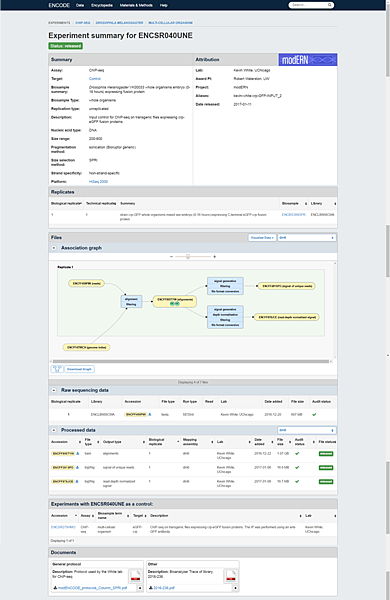Select the alignments file node in graph
Image resolution: width=390 pixels, height=600 pixels.
click(x=175, y=301)
